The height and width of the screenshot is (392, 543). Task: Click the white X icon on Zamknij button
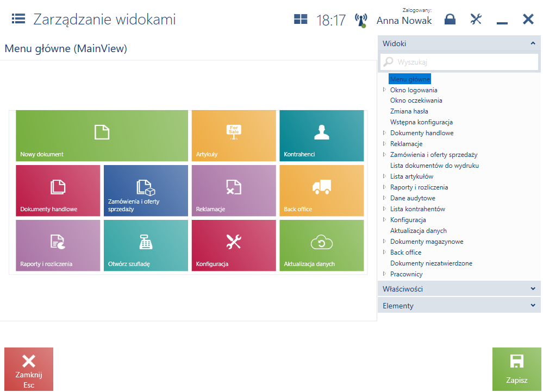pos(29,361)
